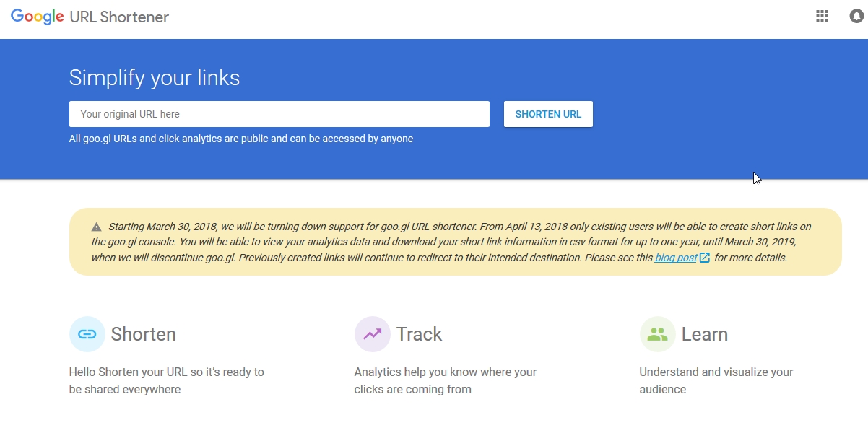This screenshot has width=868, height=446.
Task: Click the Shorten chain-link icon
Action: tap(87, 334)
